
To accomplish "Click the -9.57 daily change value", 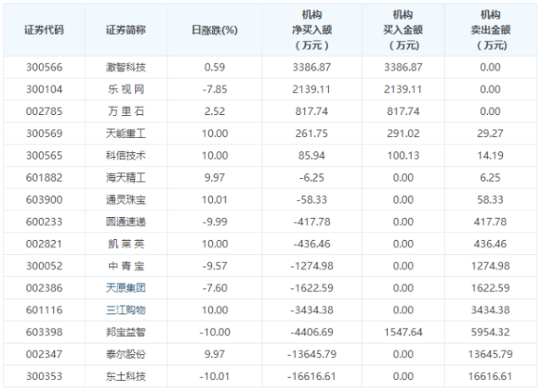I will click(x=215, y=266).
